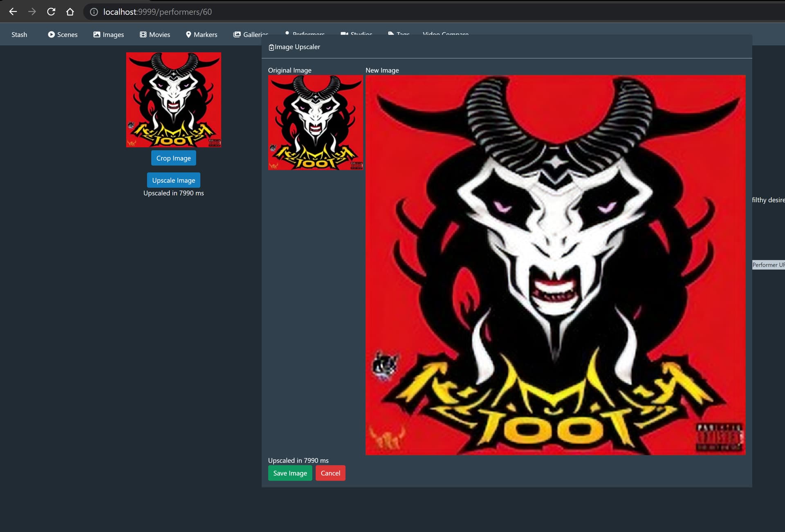Click the Scenes play icon
The height and width of the screenshot is (532, 785).
51,34
